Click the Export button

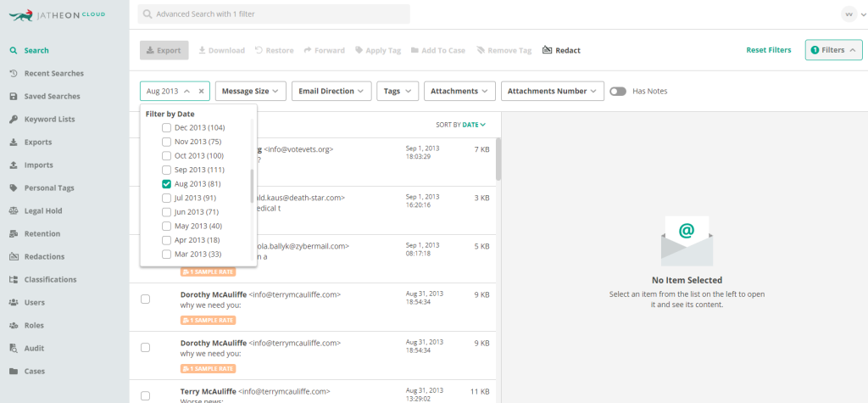164,50
